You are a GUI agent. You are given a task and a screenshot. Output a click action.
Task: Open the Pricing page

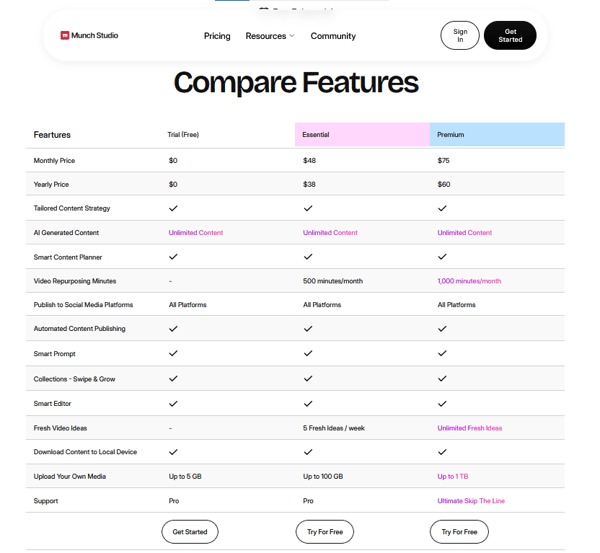click(x=217, y=36)
